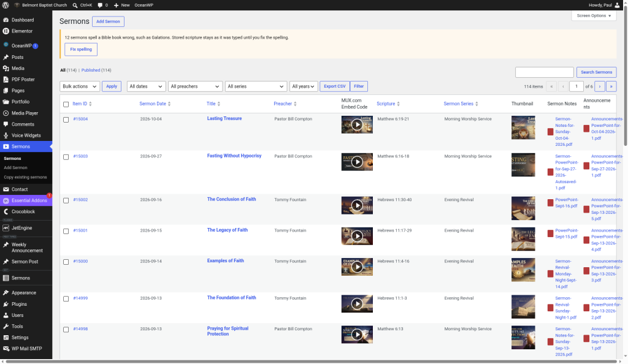Open Copy existing sermons submenu item
628x364 pixels.
(x=25, y=177)
